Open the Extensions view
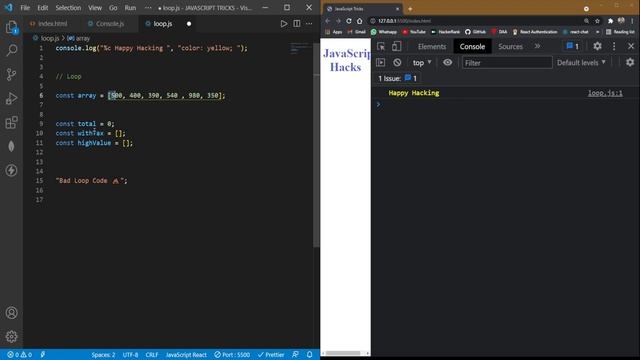Screen dimensions: 640x360 click(x=11, y=122)
